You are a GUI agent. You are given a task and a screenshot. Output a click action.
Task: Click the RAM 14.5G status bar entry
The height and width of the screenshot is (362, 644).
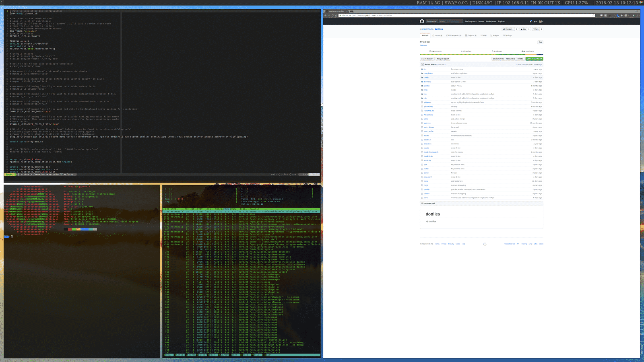pyautogui.click(x=428, y=3)
